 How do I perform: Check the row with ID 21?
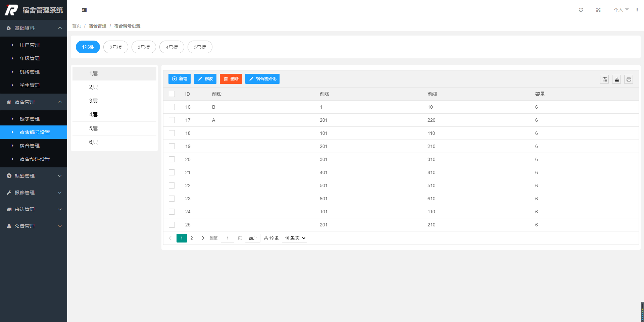[x=172, y=172]
